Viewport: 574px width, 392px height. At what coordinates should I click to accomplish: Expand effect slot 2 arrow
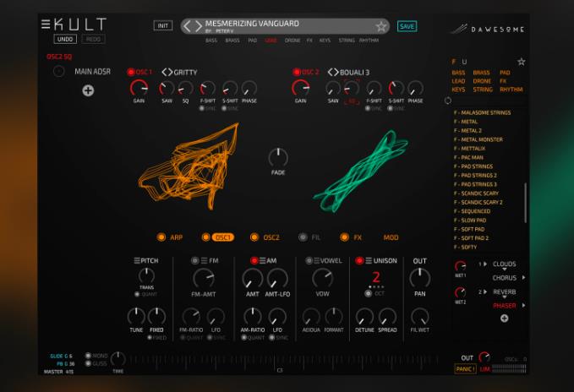pos(485,291)
